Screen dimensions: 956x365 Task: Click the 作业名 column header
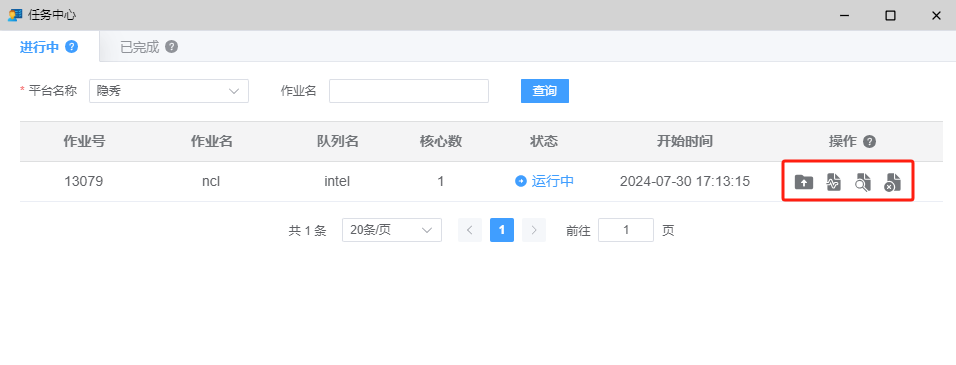212,141
